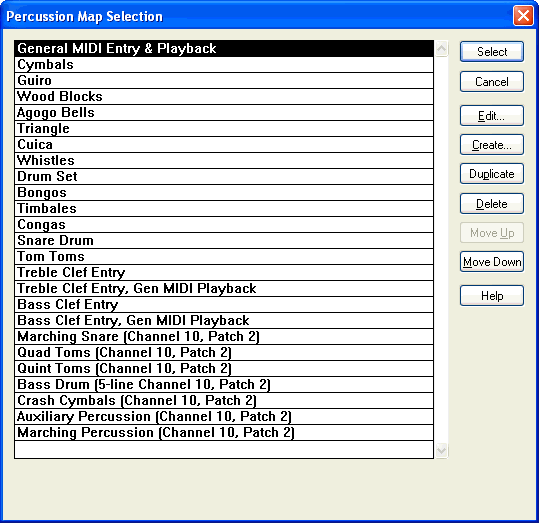This screenshot has width=539, height=523.
Task: Select the Snare Drum entry
Action: point(224,240)
